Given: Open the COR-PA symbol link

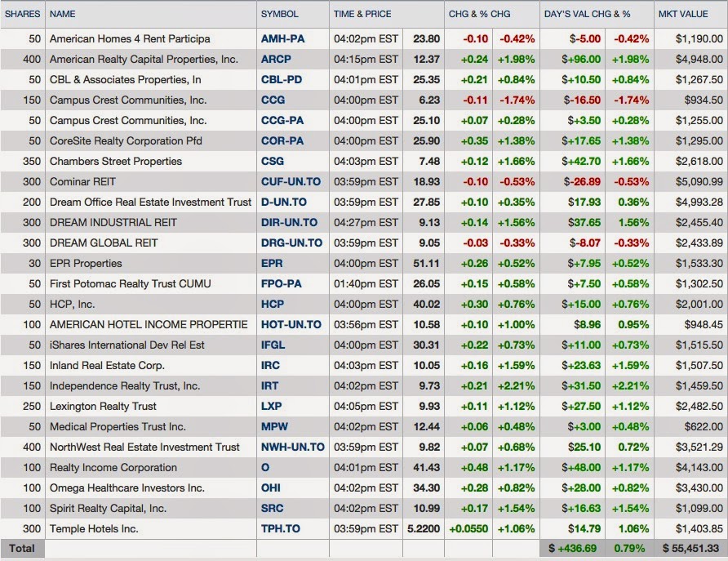Looking at the screenshot, I should (x=282, y=141).
